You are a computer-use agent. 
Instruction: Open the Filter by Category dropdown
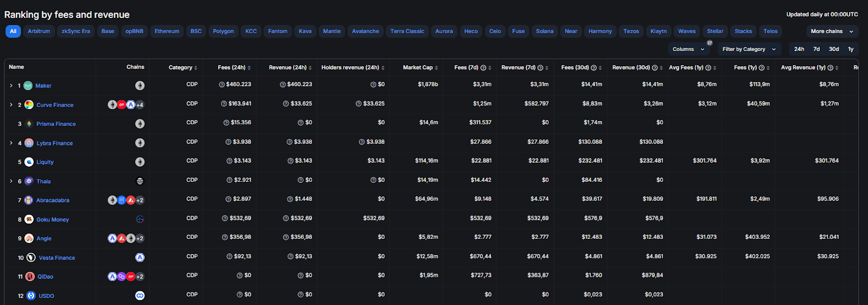click(x=749, y=49)
